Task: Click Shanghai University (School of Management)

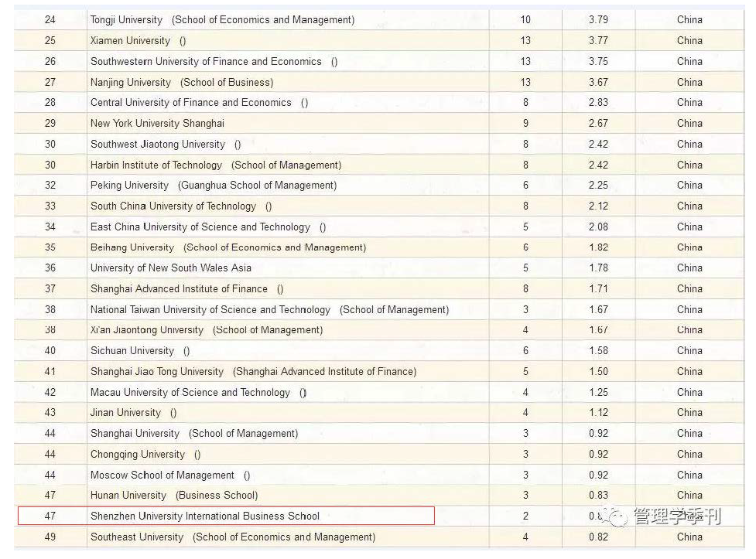Action: tap(193, 433)
